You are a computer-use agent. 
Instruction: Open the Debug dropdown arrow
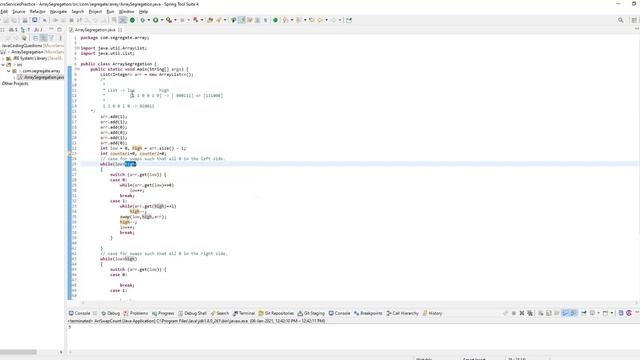pyautogui.click(x=149, y=20)
